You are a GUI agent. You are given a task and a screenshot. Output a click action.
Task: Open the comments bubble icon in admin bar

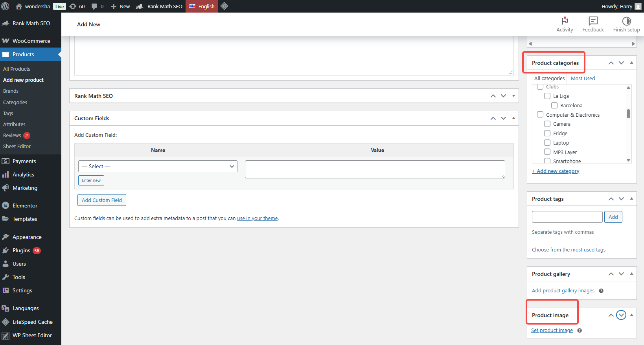[94, 6]
